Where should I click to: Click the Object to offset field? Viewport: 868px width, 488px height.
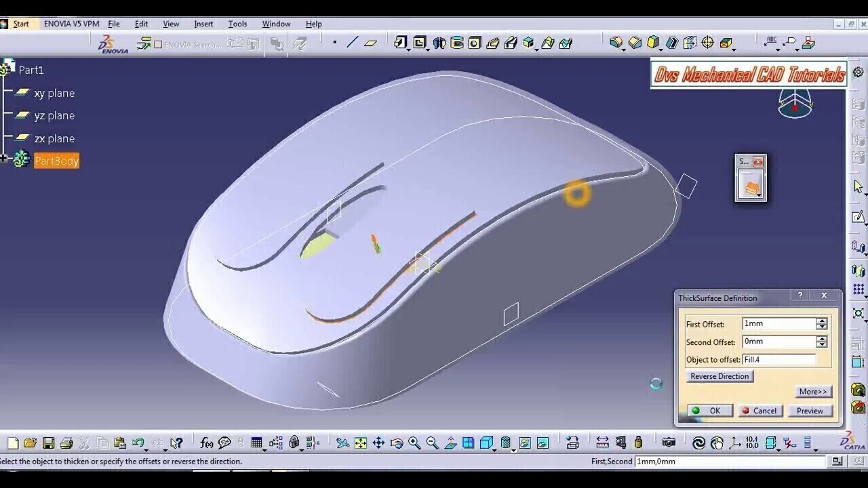778,360
